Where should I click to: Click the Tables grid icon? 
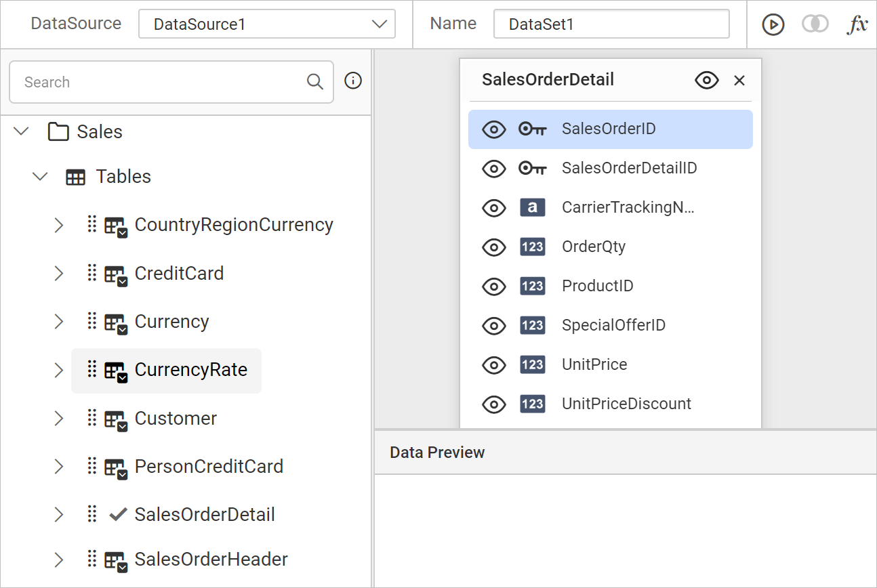tap(75, 177)
